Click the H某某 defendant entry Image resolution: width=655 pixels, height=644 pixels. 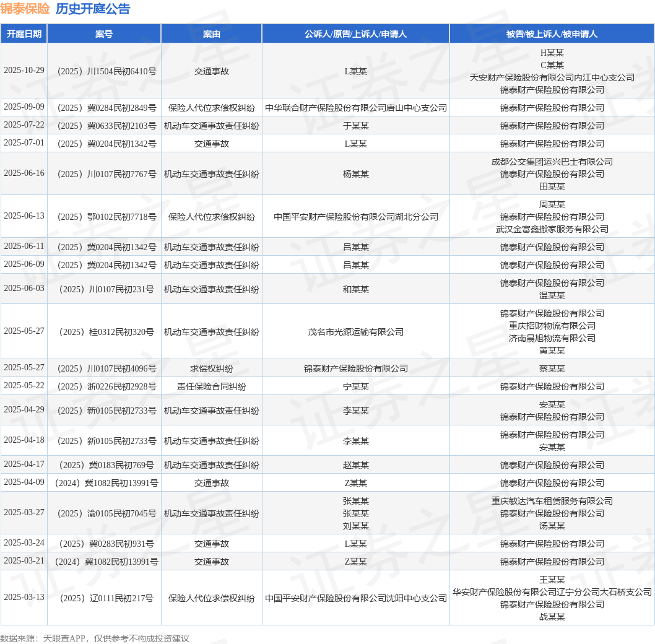coord(552,53)
